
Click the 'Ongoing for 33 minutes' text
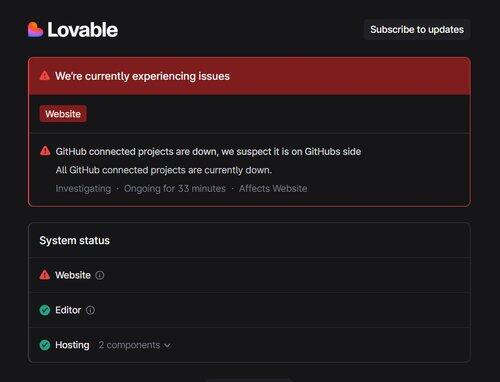[175, 189]
